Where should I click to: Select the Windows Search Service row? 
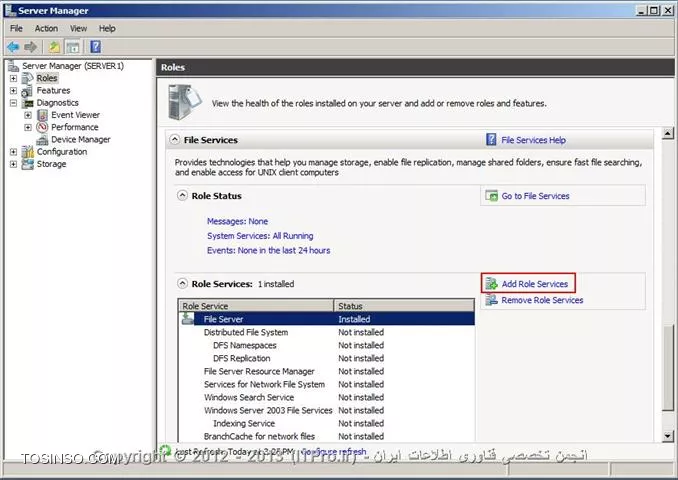pyautogui.click(x=327, y=397)
